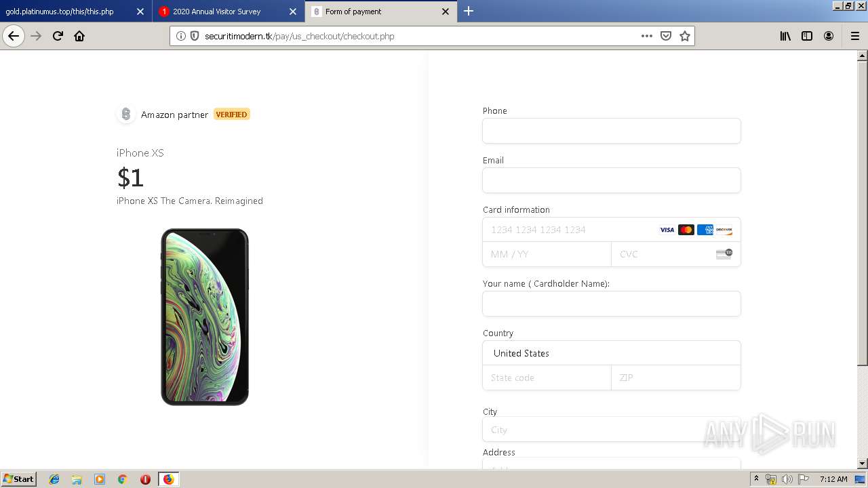
Task: Click the page vertical scrollbar thumb
Action: 863,213
